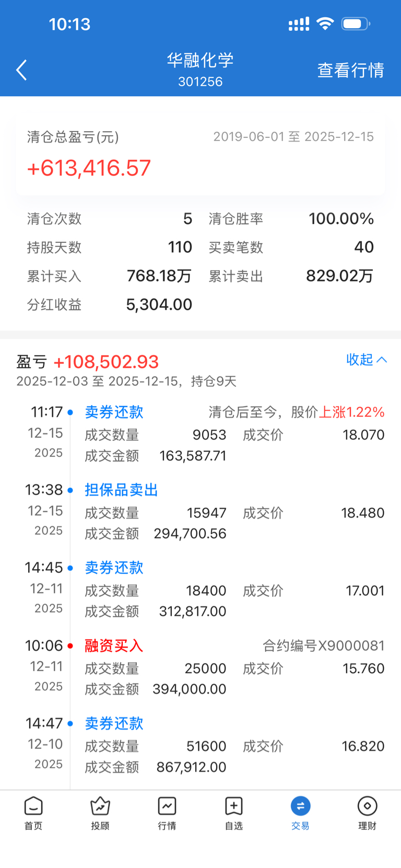Collapse details with 收起 chevron
The height and width of the screenshot is (868, 401).
tap(367, 359)
